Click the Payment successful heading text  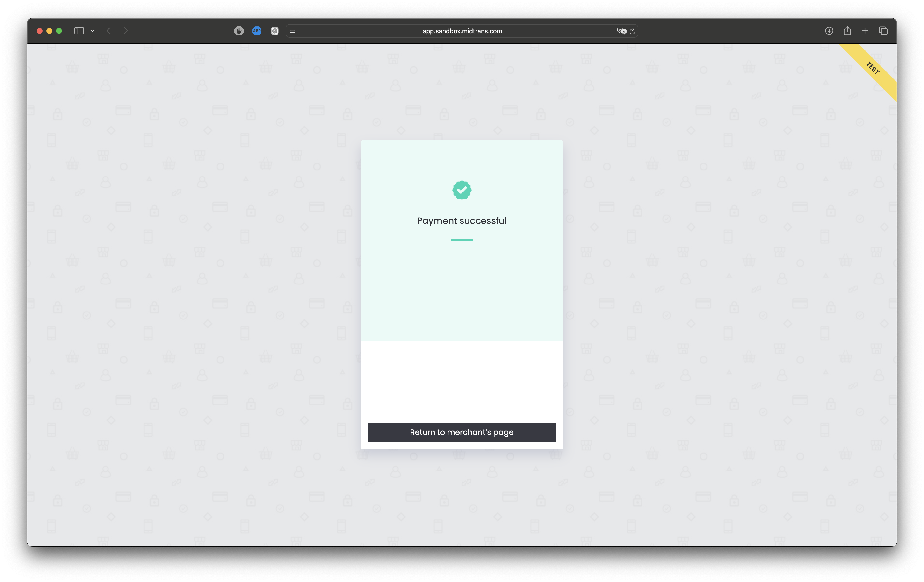(462, 220)
